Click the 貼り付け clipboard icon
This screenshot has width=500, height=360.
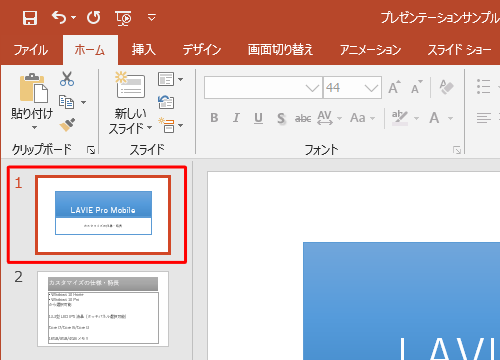(x=34, y=88)
